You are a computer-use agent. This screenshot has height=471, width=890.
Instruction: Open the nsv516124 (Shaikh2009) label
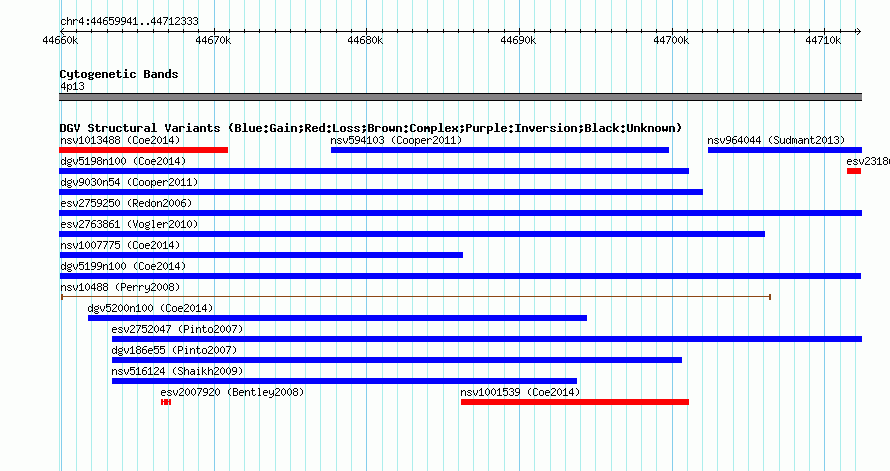(177, 371)
